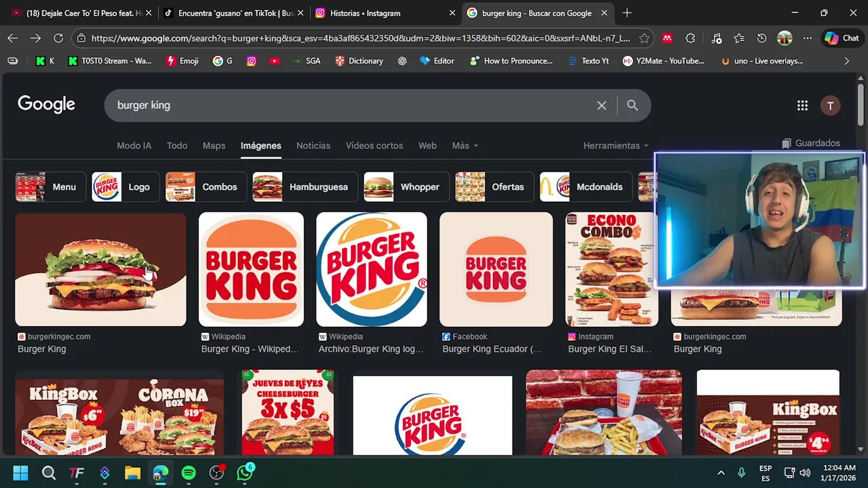
Task: Open a new browser tab
Action: tap(627, 13)
